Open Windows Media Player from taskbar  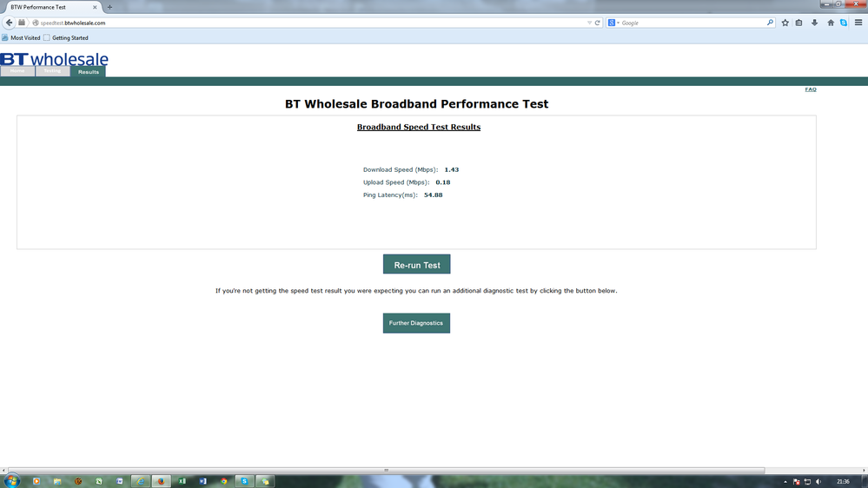(36, 481)
